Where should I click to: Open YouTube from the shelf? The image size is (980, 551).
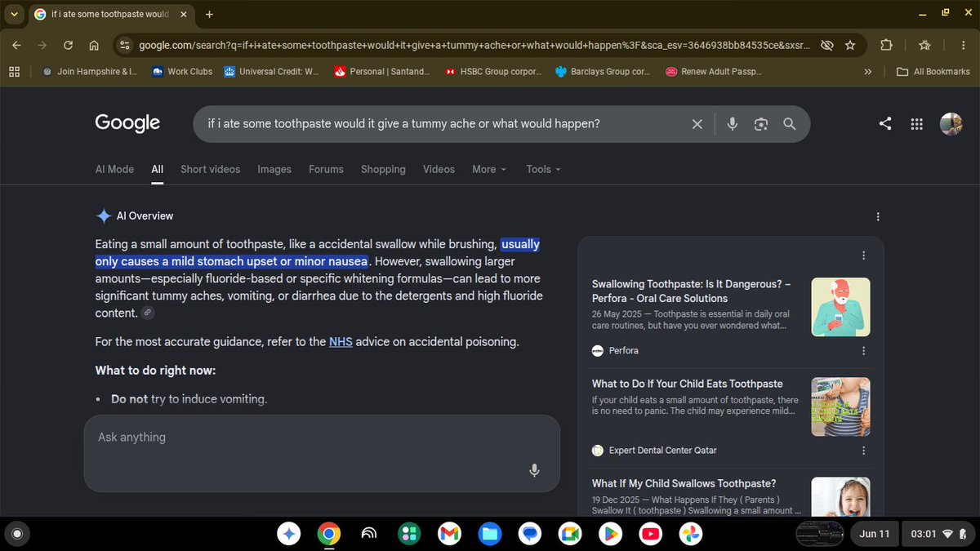[x=650, y=534]
